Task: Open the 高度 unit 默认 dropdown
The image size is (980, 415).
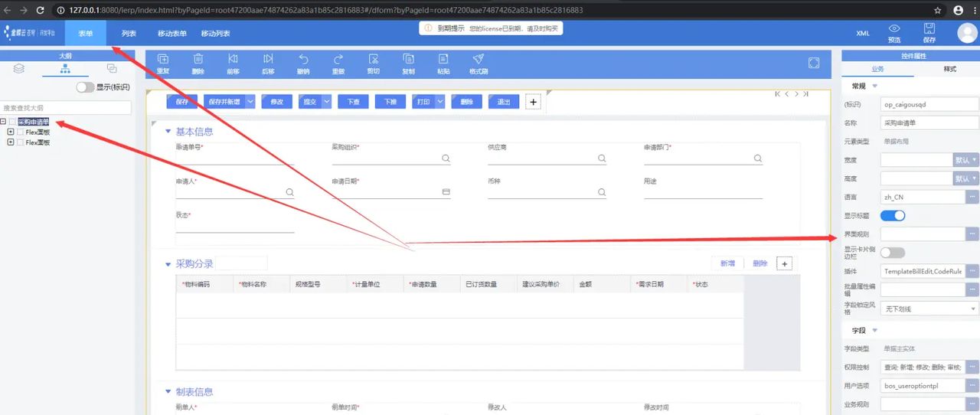Action: pyautogui.click(x=965, y=178)
